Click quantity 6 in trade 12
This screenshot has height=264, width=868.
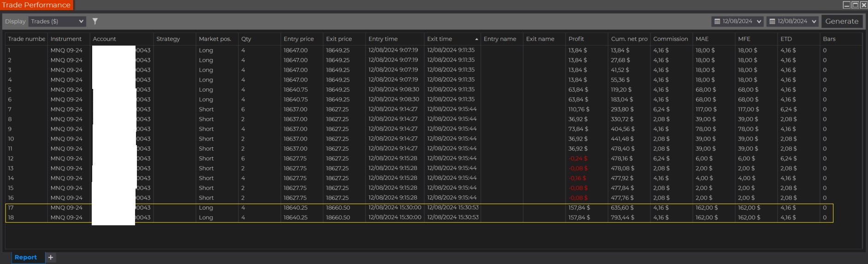[x=243, y=158]
